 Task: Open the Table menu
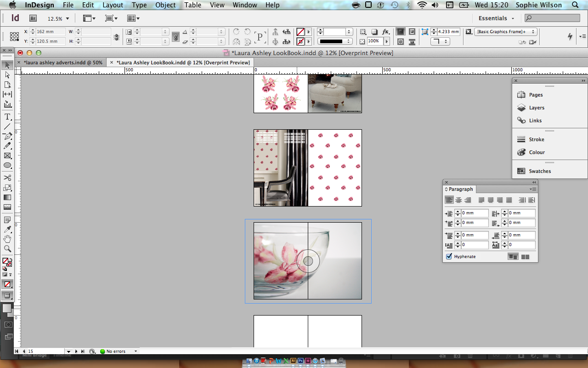(x=193, y=5)
